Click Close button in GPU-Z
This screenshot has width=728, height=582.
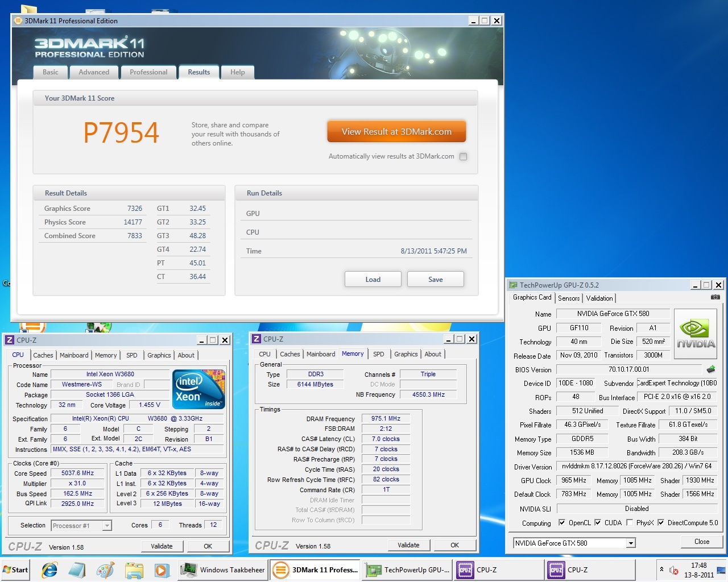click(x=702, y=542)
